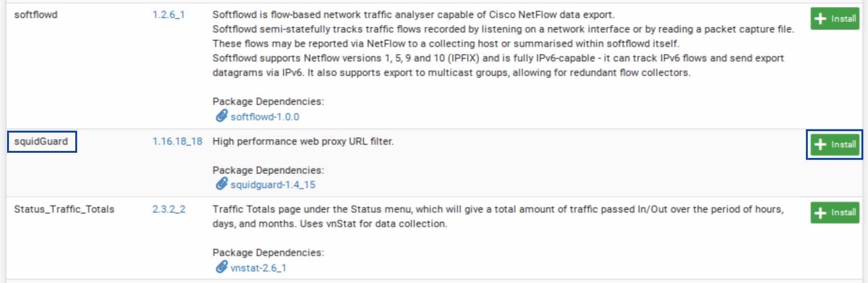
Task: Click the plus icon on squidGuard Install
Action: [820, 144]
